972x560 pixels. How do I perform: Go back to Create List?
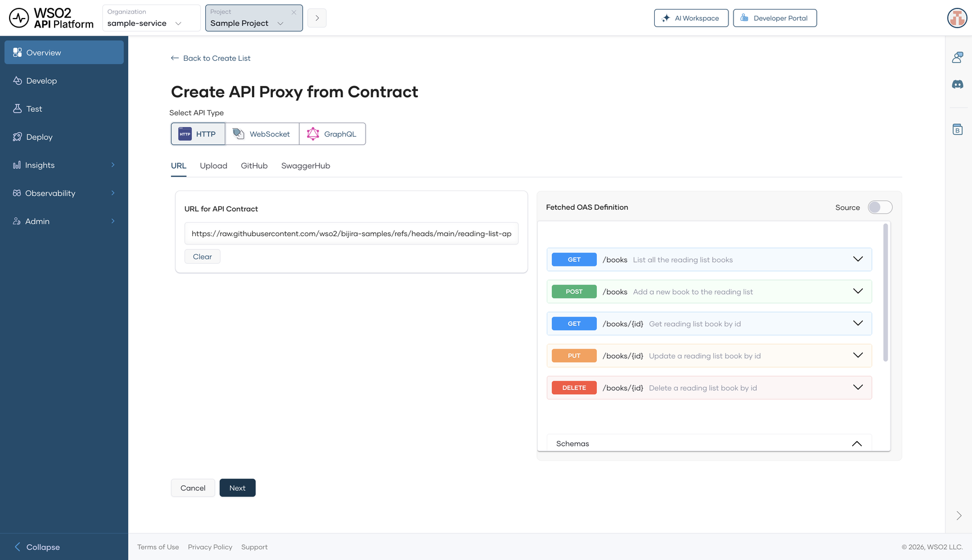point(211,58)
